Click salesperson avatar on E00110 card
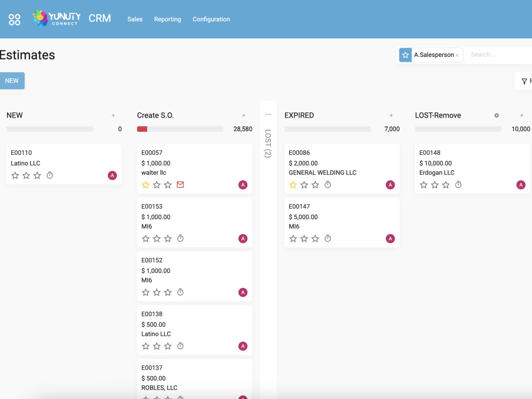The width and height of the screenshot is (532, 399). pyautogui.click(x=112, y=176)
